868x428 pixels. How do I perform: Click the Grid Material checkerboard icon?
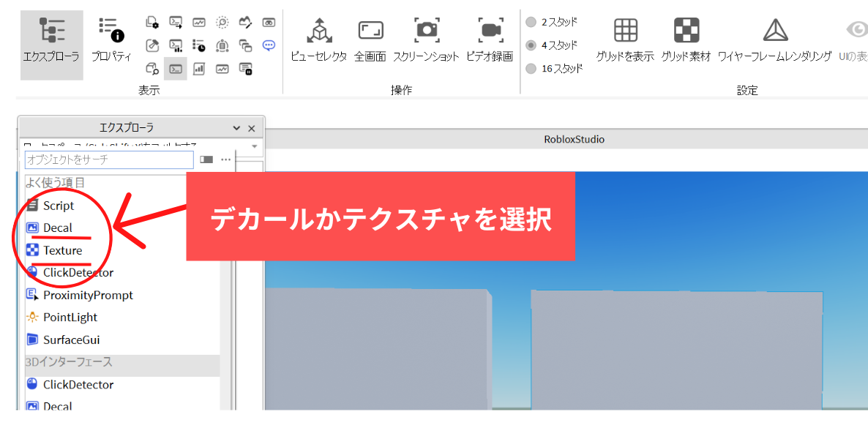pos(686,40)
